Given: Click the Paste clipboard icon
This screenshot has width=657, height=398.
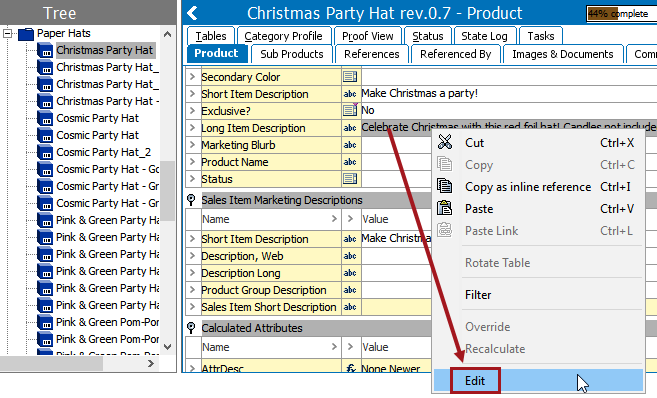Looking at the screenshot, I should tap(445, 208).
